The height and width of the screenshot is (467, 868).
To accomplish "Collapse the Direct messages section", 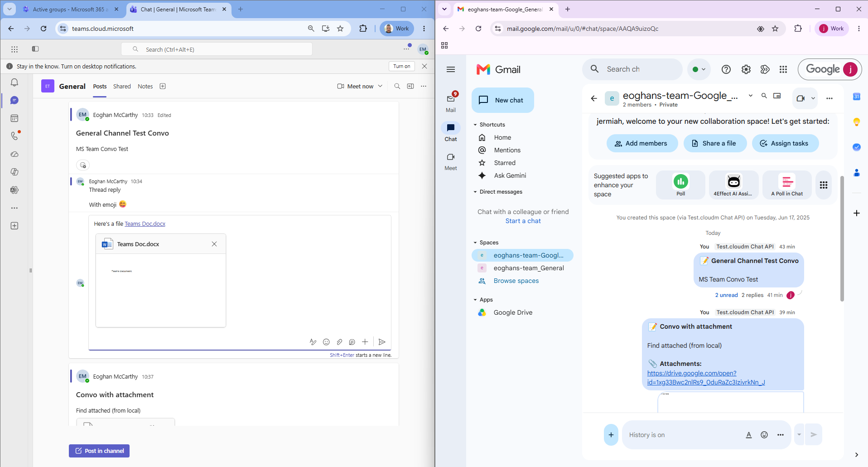I will pyautogui.click(x=475, y=192).
